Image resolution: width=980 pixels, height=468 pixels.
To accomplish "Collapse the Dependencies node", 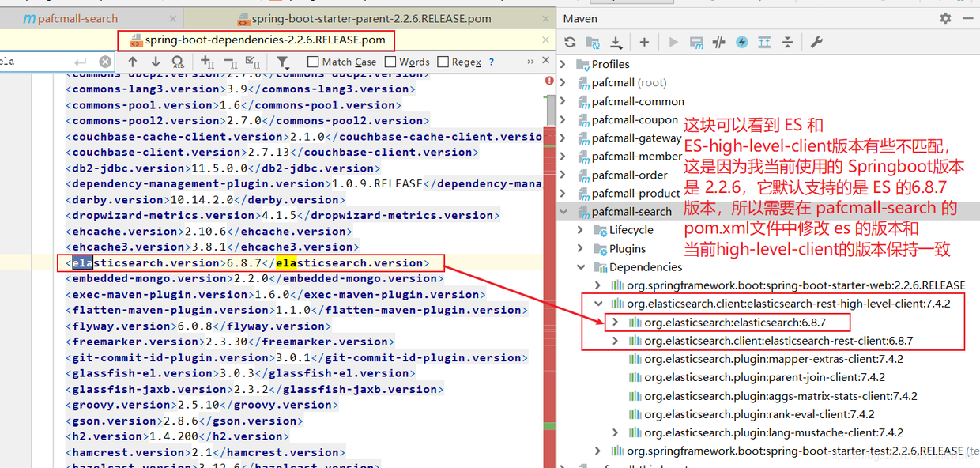I will pyautogui.click(x=581, y=267).
